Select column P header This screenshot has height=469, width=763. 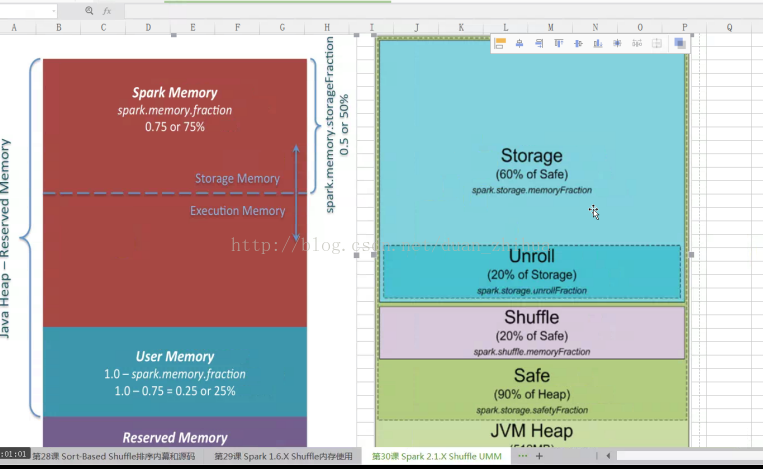[685, 28]
